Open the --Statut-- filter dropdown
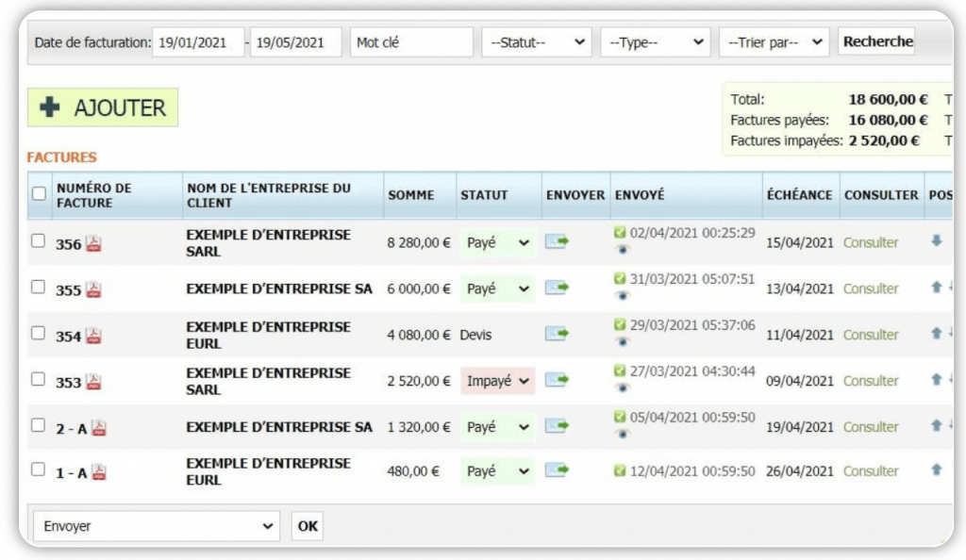Image resolution: width=966 pixels, height=560 pixels. pyautogui.click(x=536, y=41)
